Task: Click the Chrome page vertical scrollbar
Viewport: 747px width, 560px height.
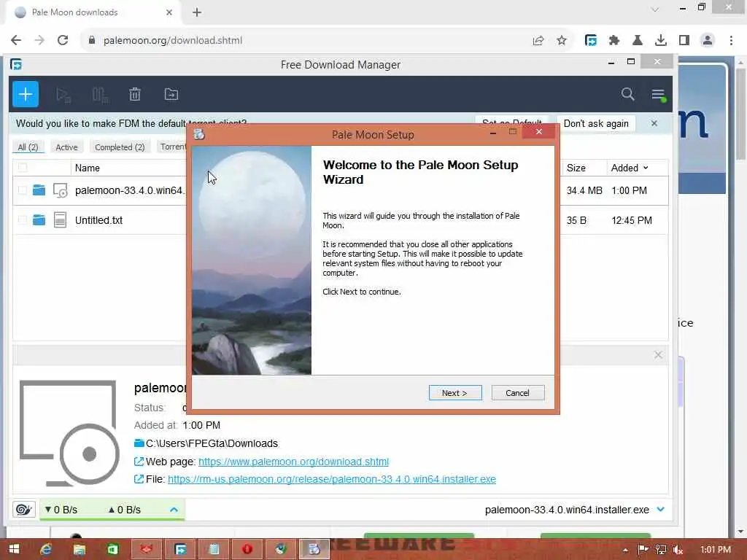Action: [x=740, y=114]
